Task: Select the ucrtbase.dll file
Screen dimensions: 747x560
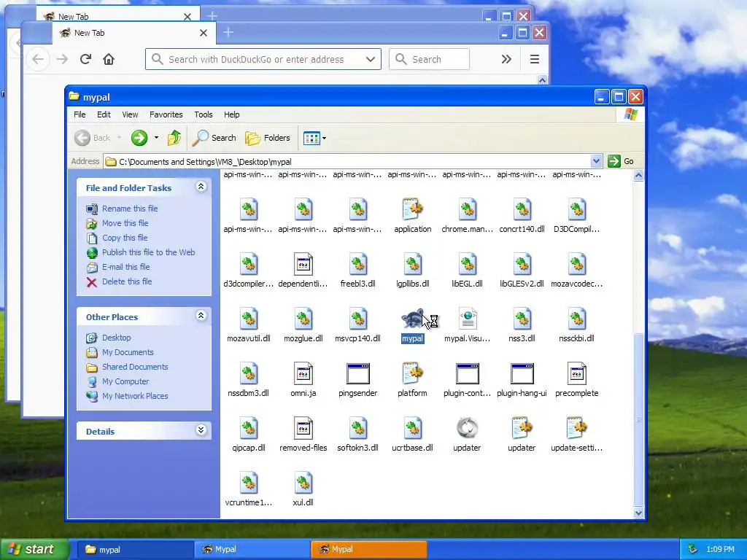Action: (x=413, y=435)
